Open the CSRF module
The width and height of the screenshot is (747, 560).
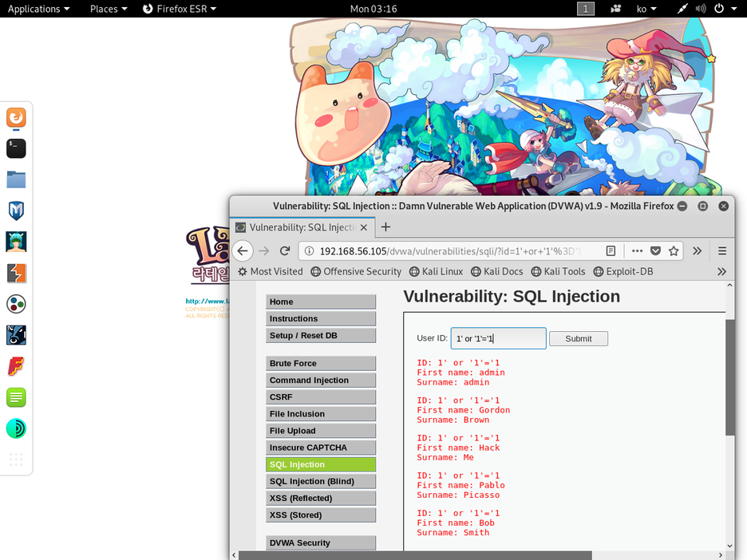[321, 397]
